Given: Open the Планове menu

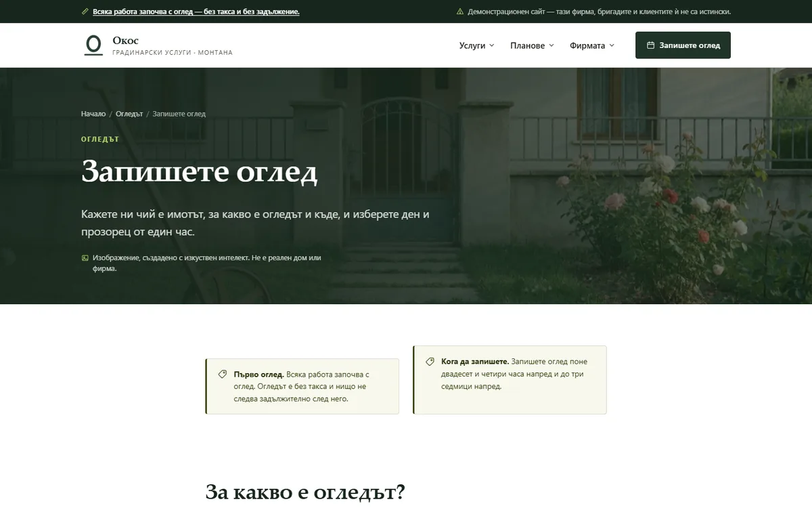Looking at the screenshot, I should (x=533, y=45).
